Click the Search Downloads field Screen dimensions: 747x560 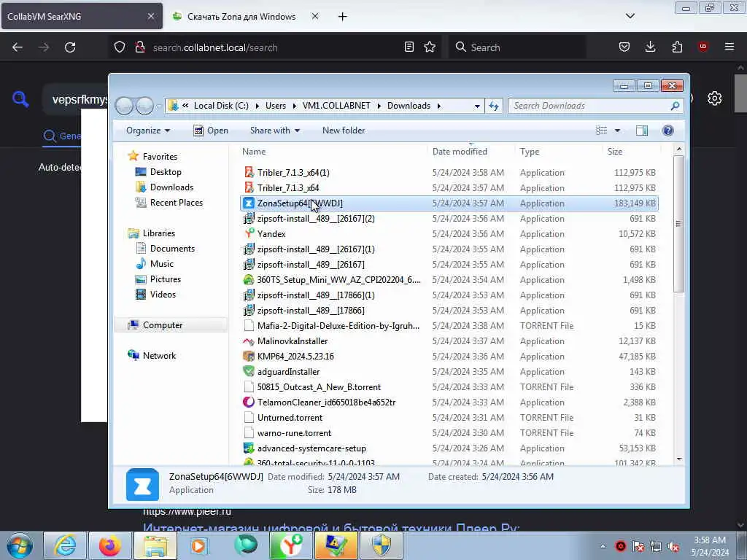(x=595, y=106)
